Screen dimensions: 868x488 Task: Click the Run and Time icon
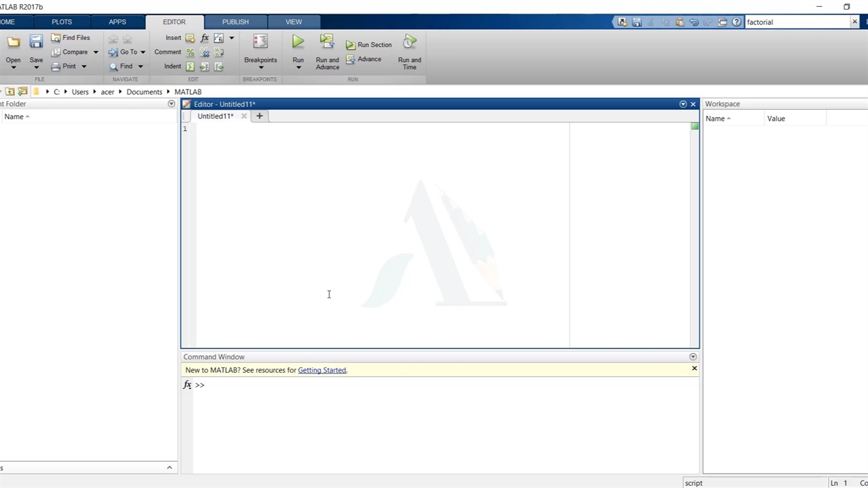(x=409, y=42)
